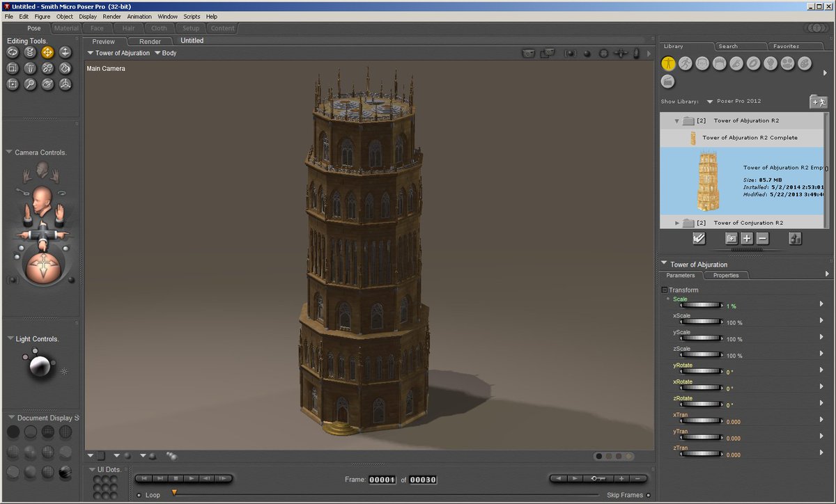Select the highlighted Translate/Pull tool
Image resolution: width=836 pixels, height=504 pixels.
click(x=48, y=52)
